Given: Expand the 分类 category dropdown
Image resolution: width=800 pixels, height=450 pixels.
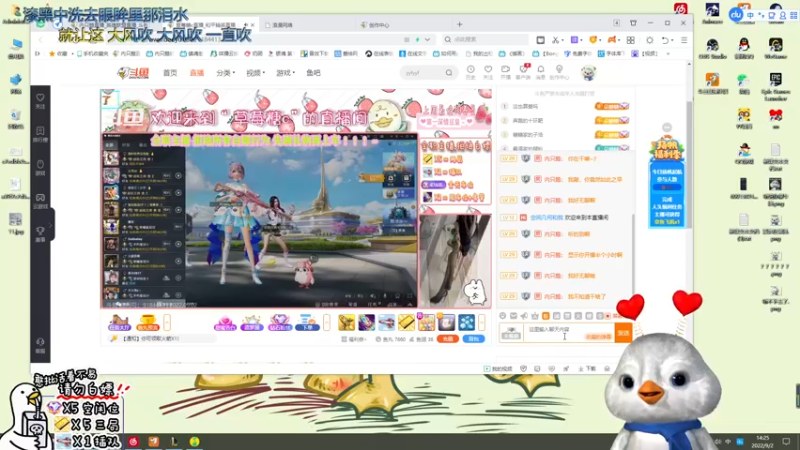Looking at the screenshot, I should [225, 73].
